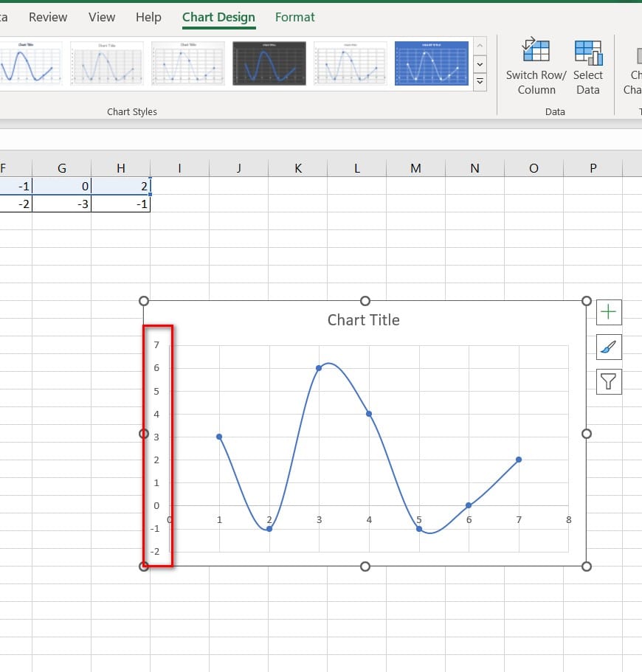Click the data point at x=3 peak
The width and height of the screenshot is (642, 672).
319,367
